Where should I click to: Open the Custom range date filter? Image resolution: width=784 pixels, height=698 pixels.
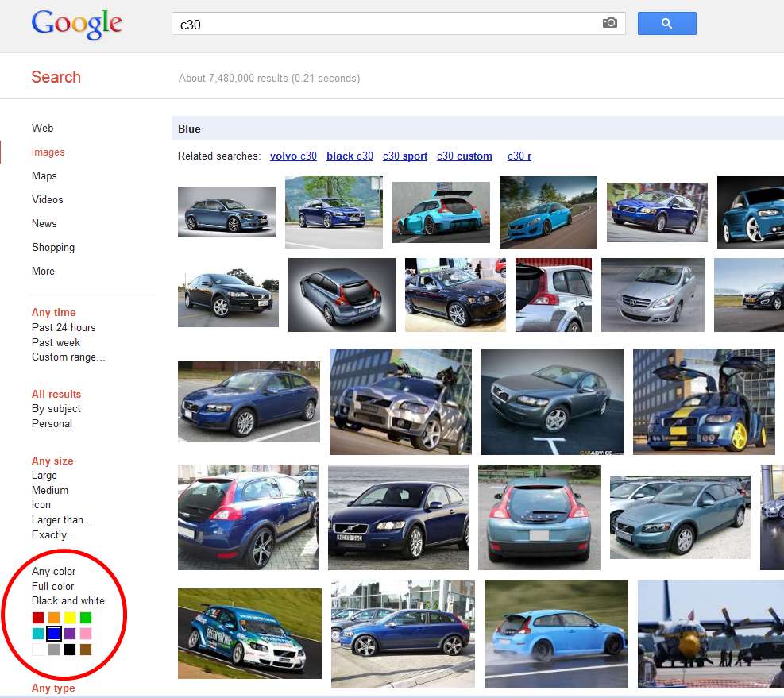coord(68,357)
